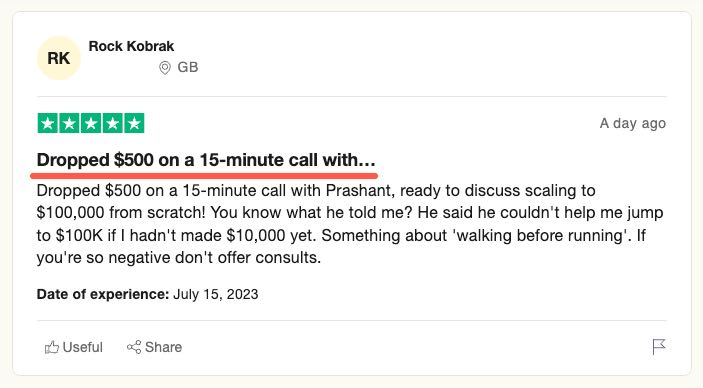This screenshot has height=388, width=703.
Task: Click the Useful button label
Action: pyautogui.click(x=82, y=347)
